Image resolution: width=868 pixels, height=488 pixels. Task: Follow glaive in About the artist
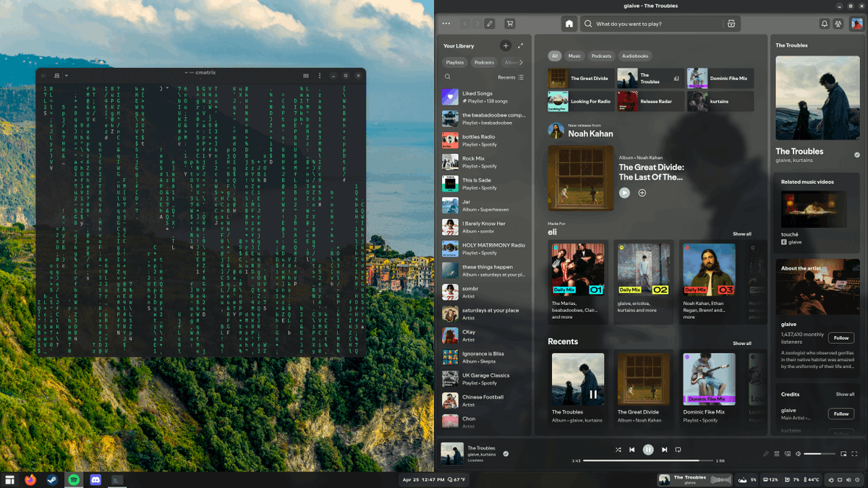point(841,338)
